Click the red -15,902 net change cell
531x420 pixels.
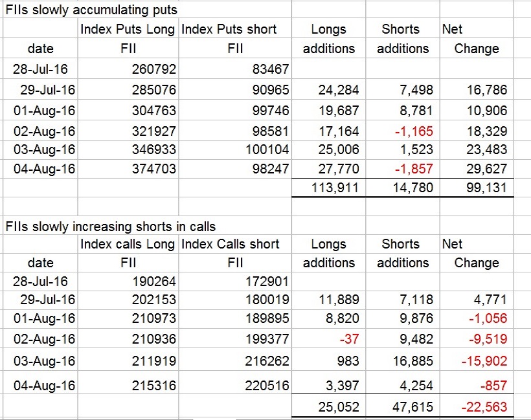coord(482,360)
